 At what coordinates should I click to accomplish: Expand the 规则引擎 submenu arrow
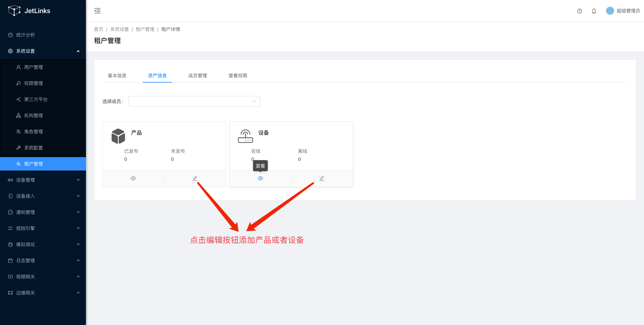(78, 228)
